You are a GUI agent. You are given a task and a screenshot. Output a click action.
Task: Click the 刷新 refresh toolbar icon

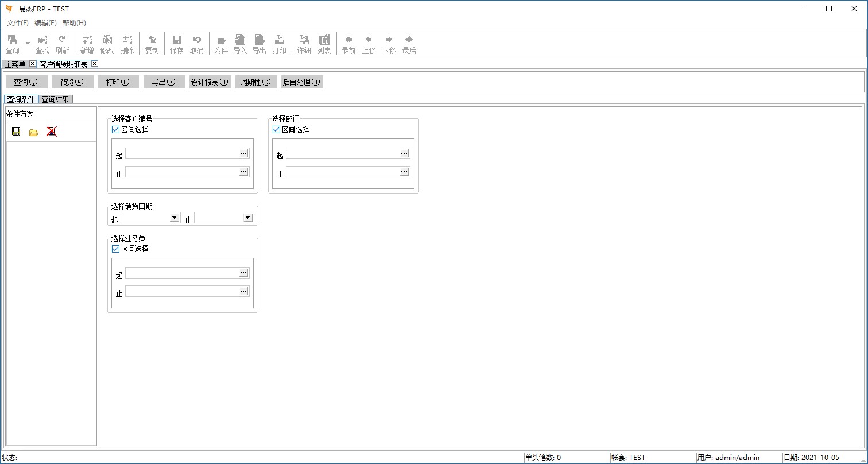click(x=62, y=44)
